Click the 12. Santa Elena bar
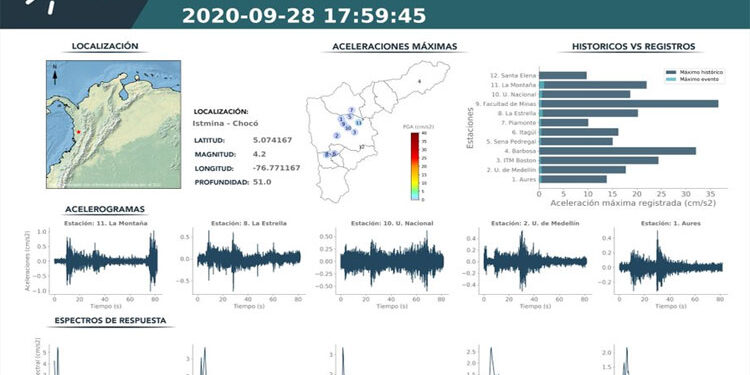This screenshot has height=375, width=750. click(x=562, y=75)
